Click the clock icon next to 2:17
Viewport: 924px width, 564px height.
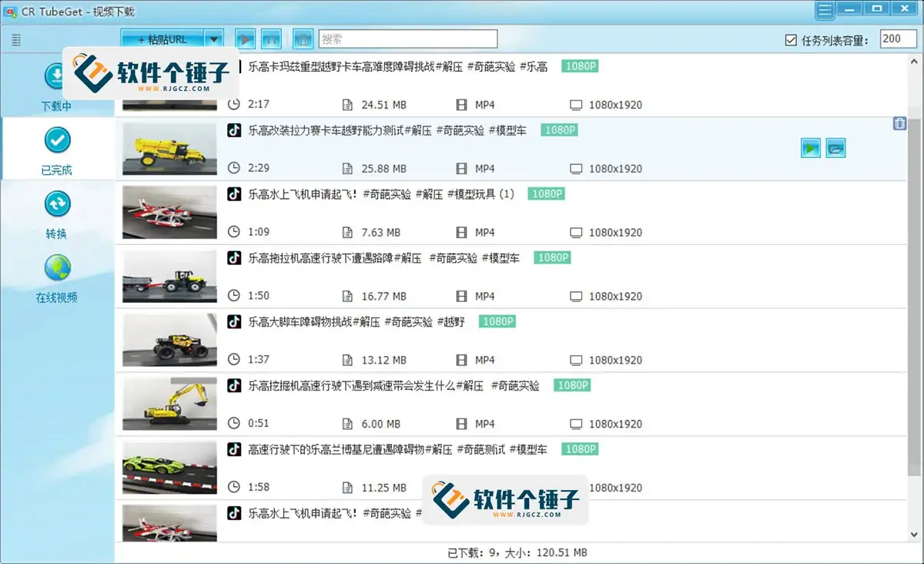pos(234,104)
